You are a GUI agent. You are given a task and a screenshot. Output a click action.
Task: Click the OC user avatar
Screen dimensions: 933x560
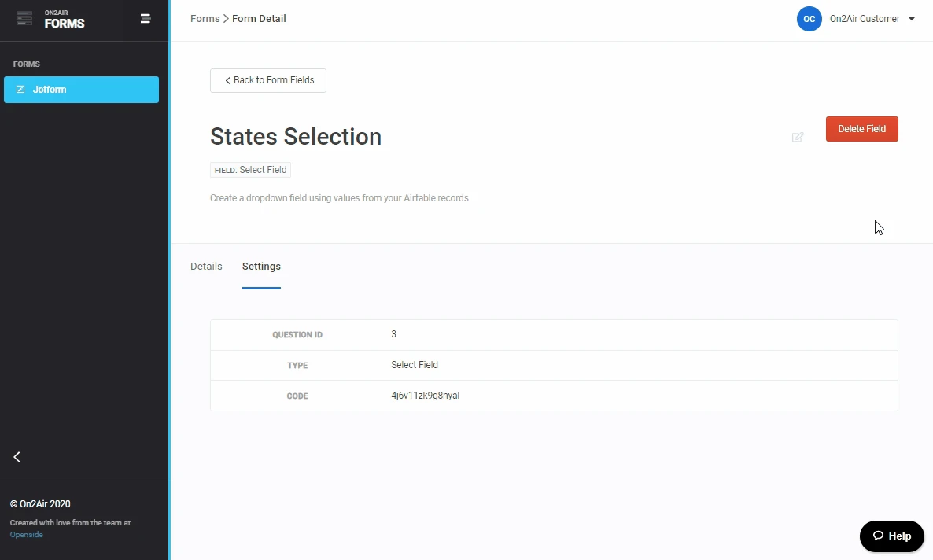click(x=809, y=19)
